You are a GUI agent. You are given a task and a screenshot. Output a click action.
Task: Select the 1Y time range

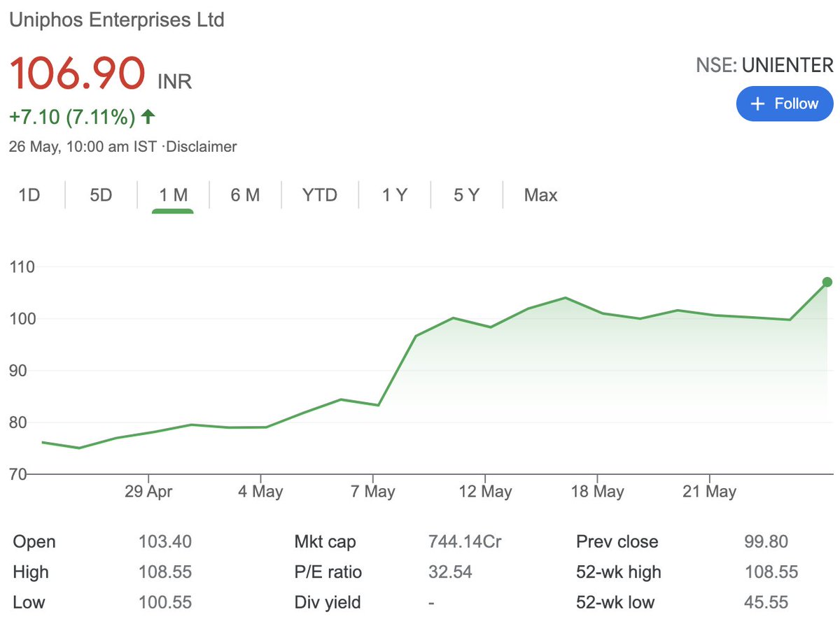[x=395, y=195]
